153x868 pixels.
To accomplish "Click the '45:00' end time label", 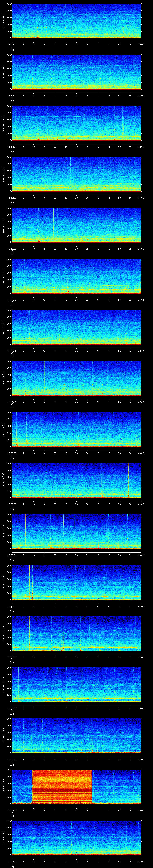I will [x=141, y=810].
